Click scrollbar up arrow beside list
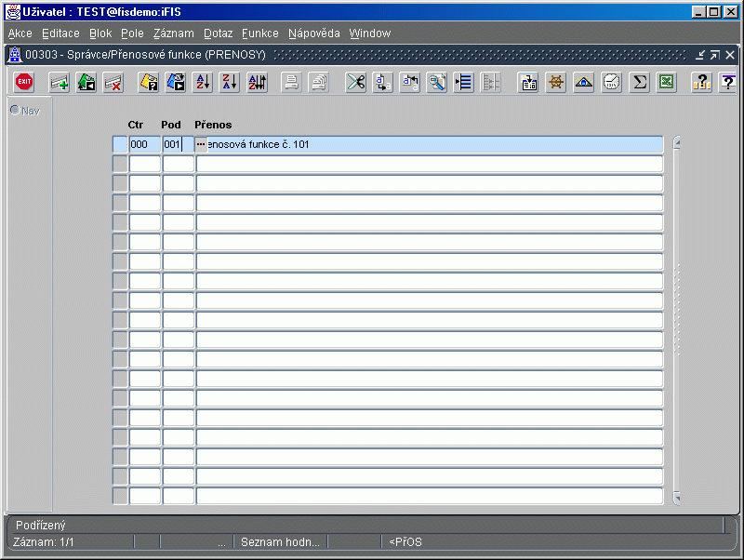 (677, 142)
